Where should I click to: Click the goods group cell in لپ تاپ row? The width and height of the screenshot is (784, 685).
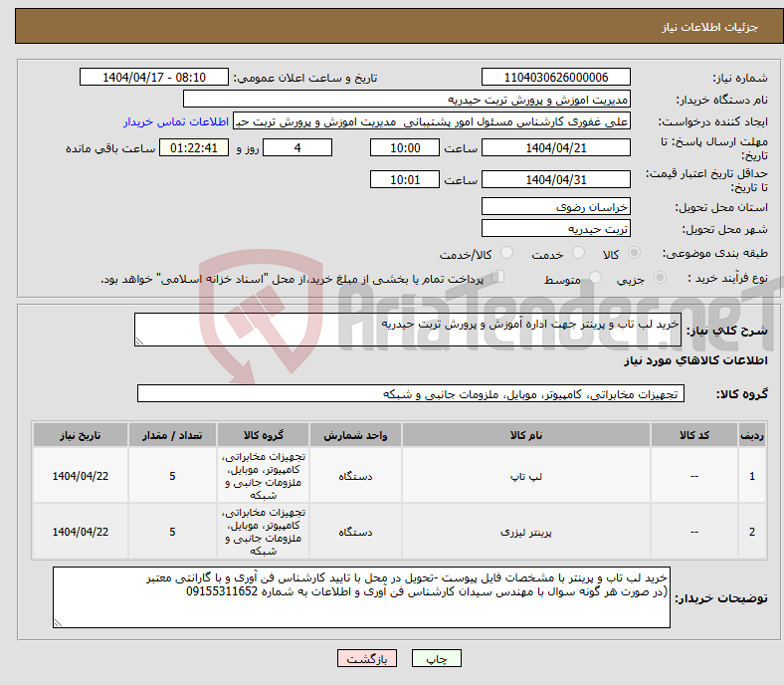pyautogui.click(x=263, y=476)
